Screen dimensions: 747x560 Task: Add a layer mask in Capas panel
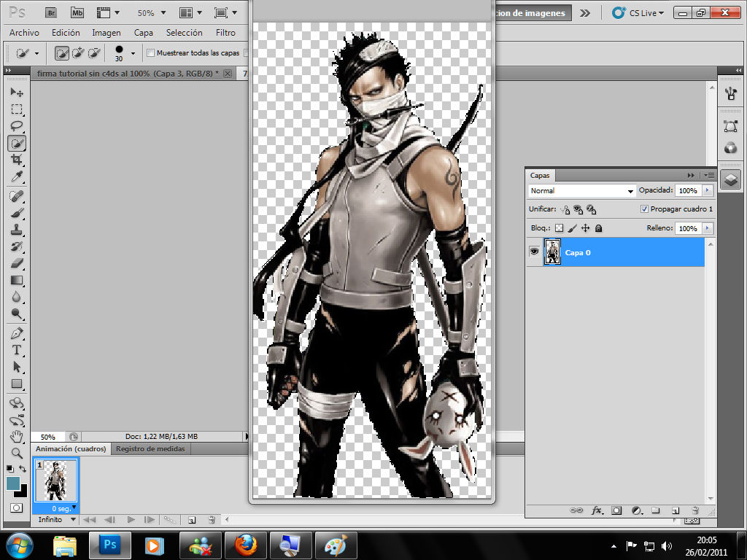tap(616, 510)
